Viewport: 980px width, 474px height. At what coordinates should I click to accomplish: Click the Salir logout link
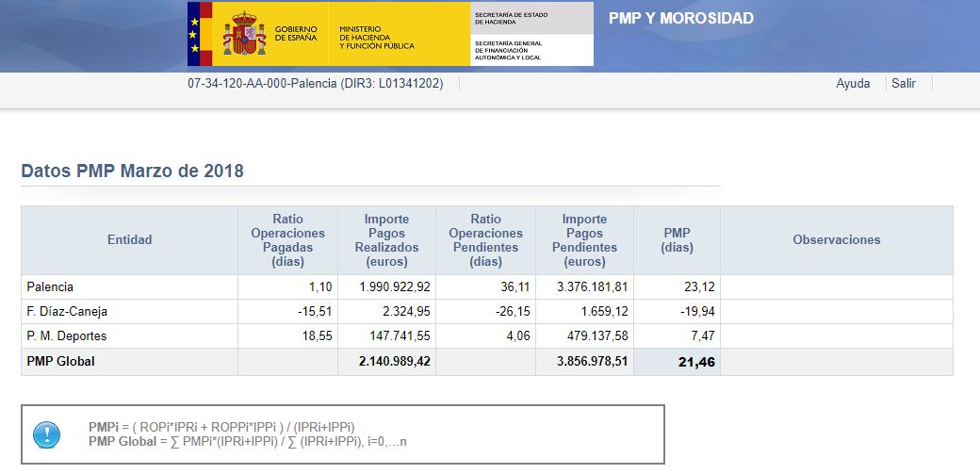(x=904, y=83)
